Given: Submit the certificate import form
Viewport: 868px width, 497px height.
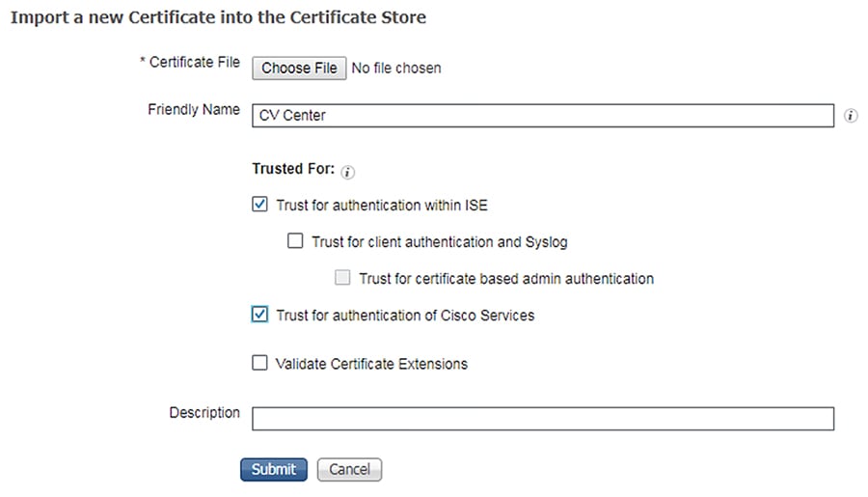Looking at the screenshot, I should [274, 470].
